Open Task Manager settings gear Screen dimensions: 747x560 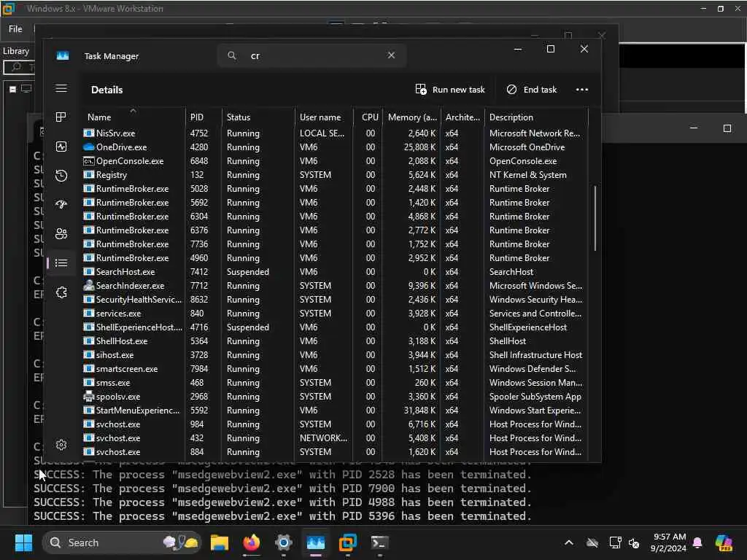61,445
